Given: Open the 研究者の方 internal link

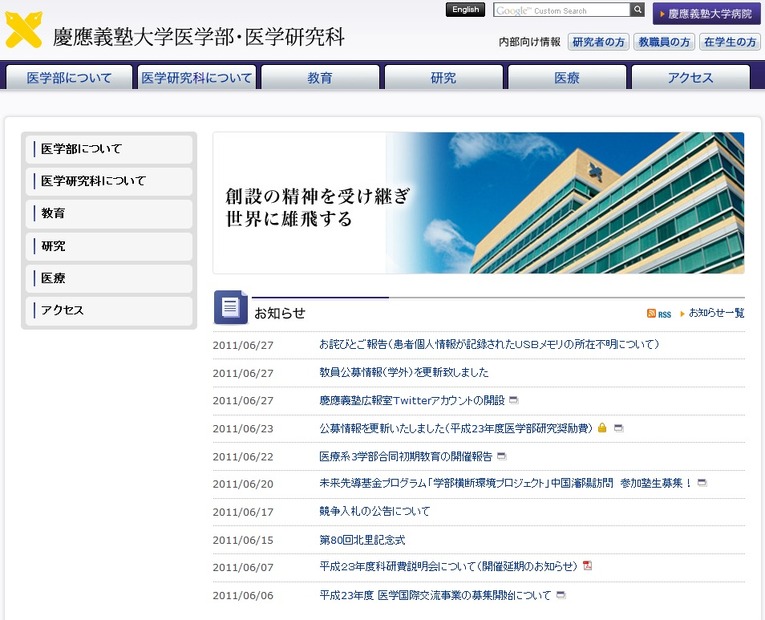Looking at the screenshot, I should (x=598, y=42).
